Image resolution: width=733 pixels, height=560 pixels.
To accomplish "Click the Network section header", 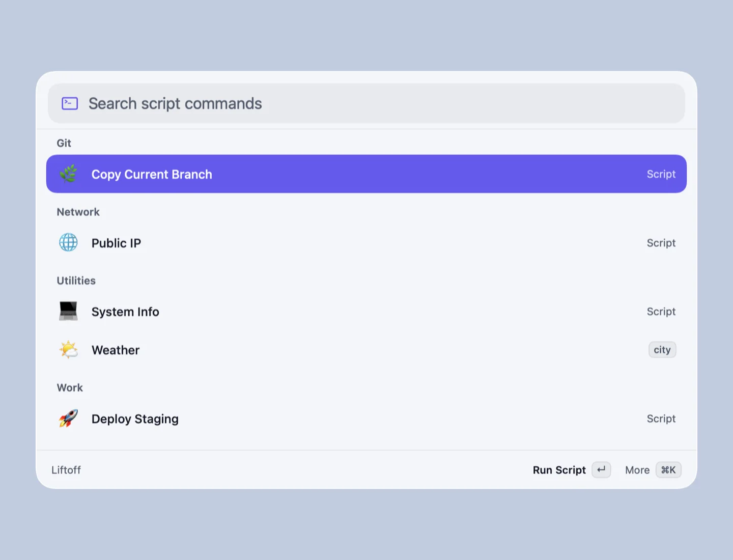I will [78, 212].
